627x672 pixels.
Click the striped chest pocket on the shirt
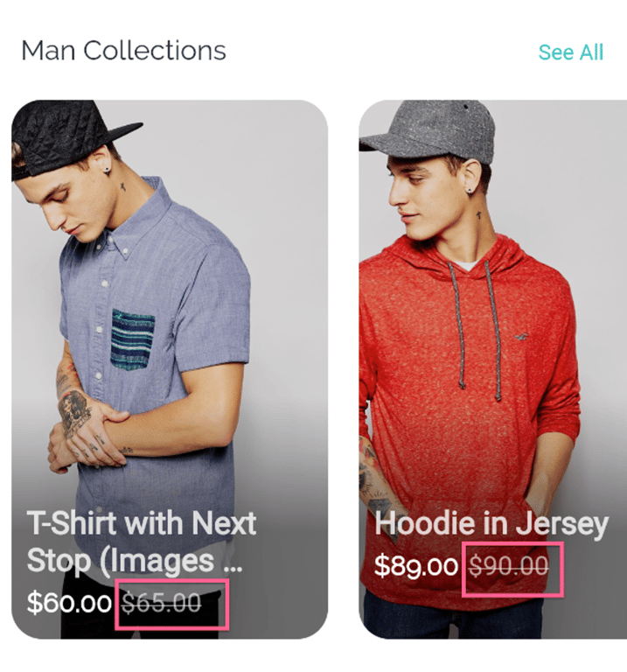[x=133, y=338]
